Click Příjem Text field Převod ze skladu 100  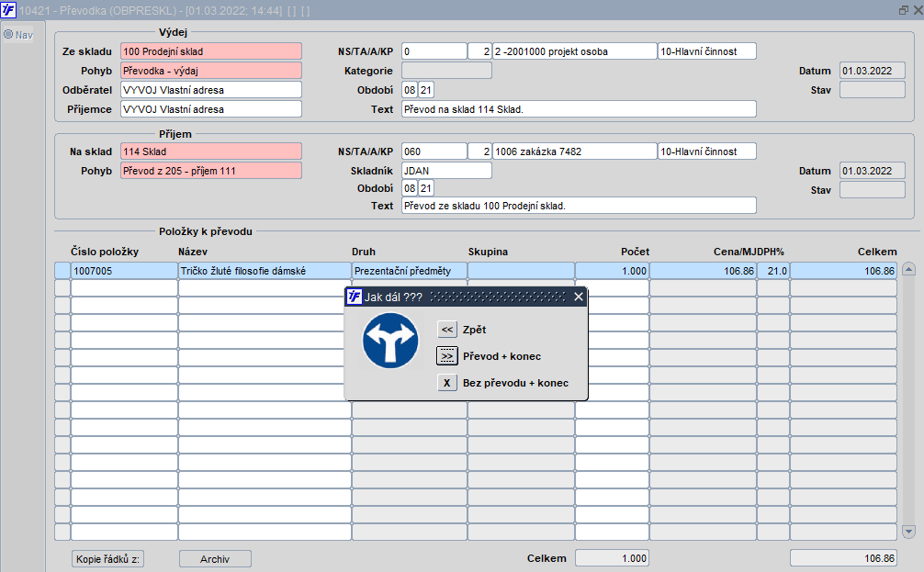point(579,206)
